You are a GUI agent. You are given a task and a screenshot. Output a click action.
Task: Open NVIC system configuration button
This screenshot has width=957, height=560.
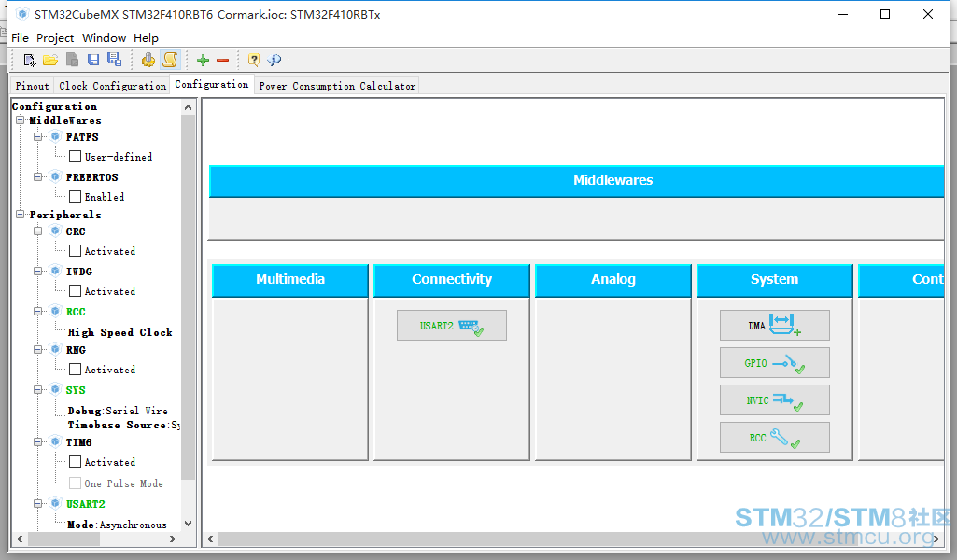775,400
